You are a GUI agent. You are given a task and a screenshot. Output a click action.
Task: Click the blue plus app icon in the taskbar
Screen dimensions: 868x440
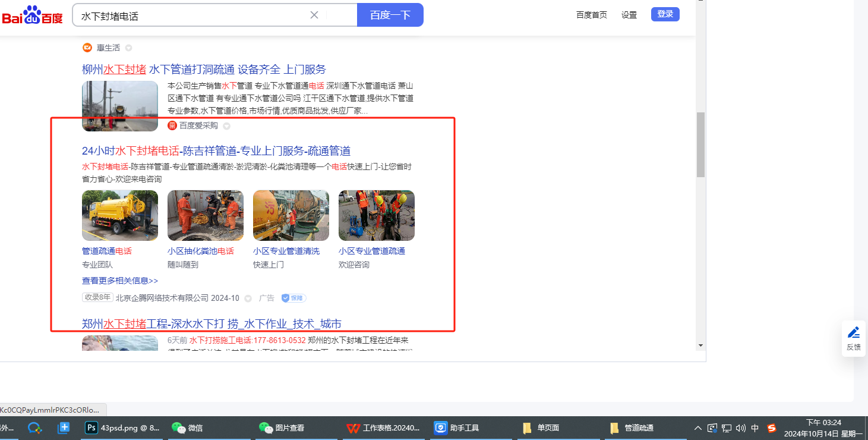pos(64,428)
